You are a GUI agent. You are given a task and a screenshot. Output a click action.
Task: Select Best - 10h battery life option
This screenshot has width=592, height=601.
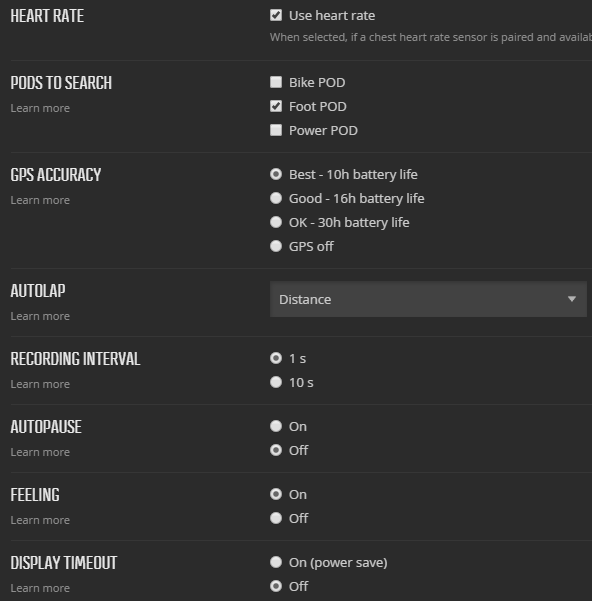click(x=276, y=174)
